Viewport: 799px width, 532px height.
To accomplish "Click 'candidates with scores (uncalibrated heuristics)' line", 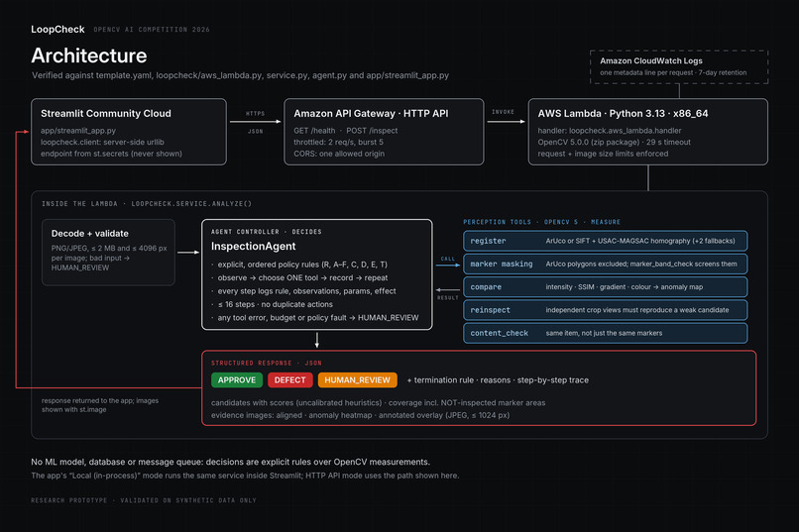I will pos(378,402).
